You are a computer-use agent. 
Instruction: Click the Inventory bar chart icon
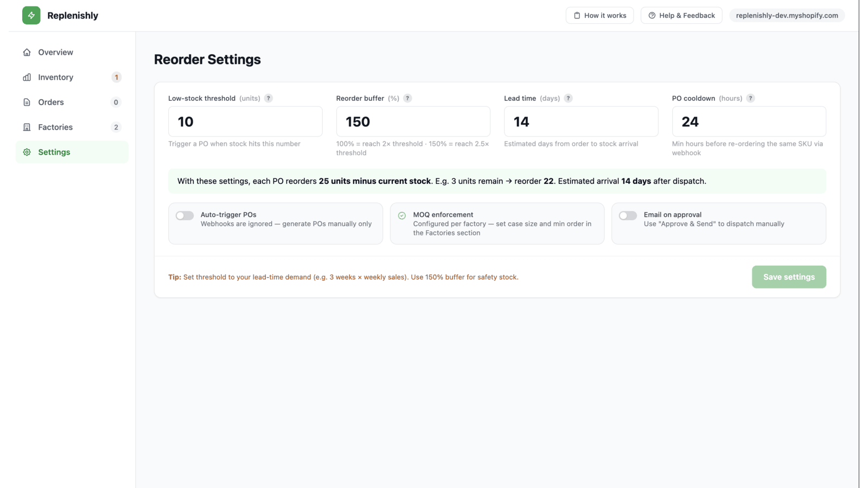tap(27, 77)
